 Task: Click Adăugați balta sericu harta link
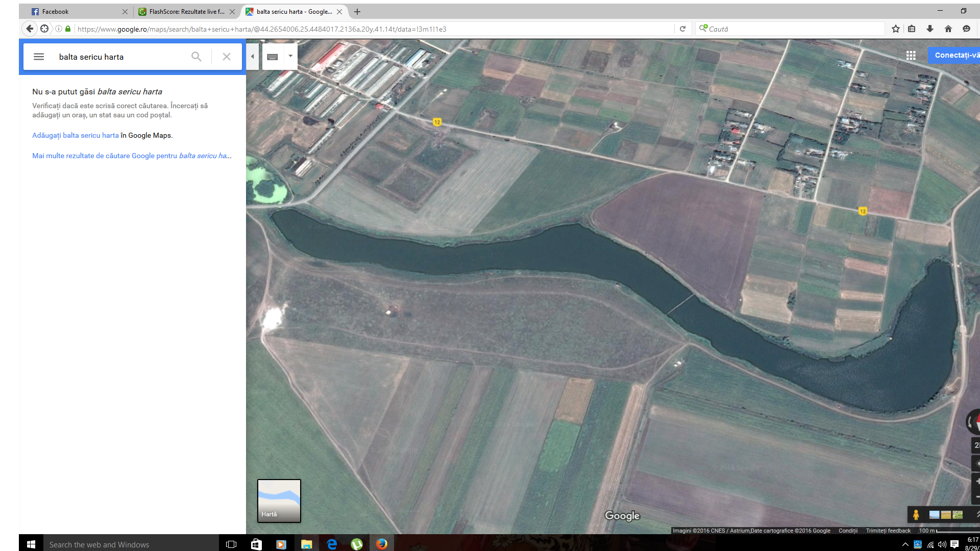(x=75, y=135)
